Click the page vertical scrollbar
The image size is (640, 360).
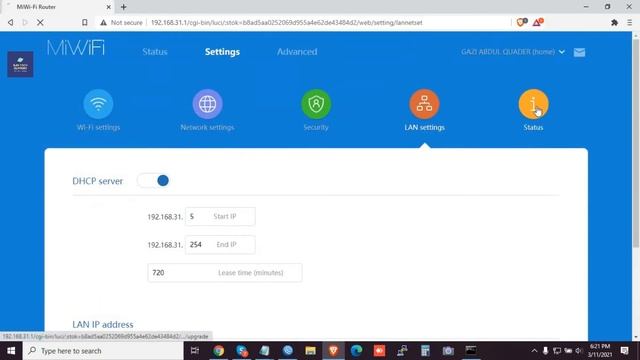636,143
